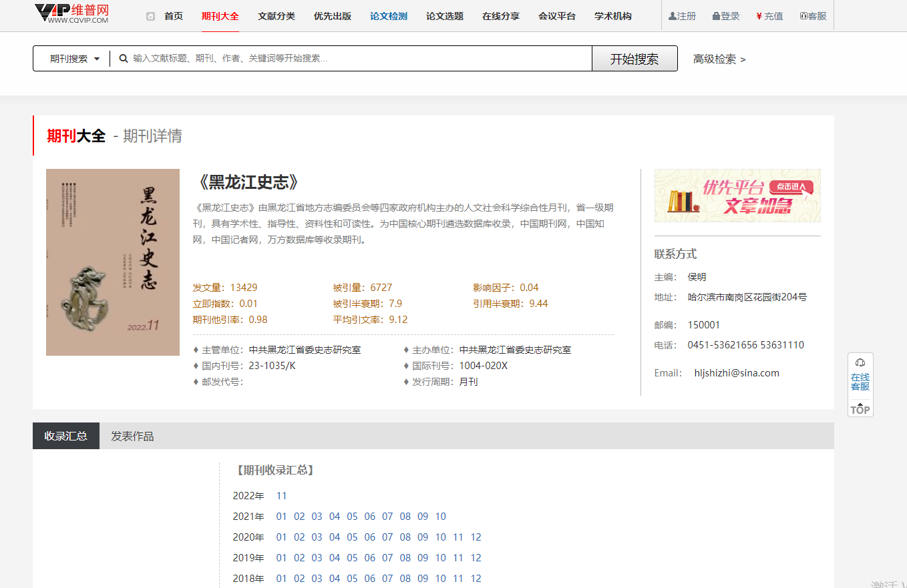Viewport: 907px width, 588px height.
Task: Click the 维普网 VIP logo
Action: (x=71, y=14)
